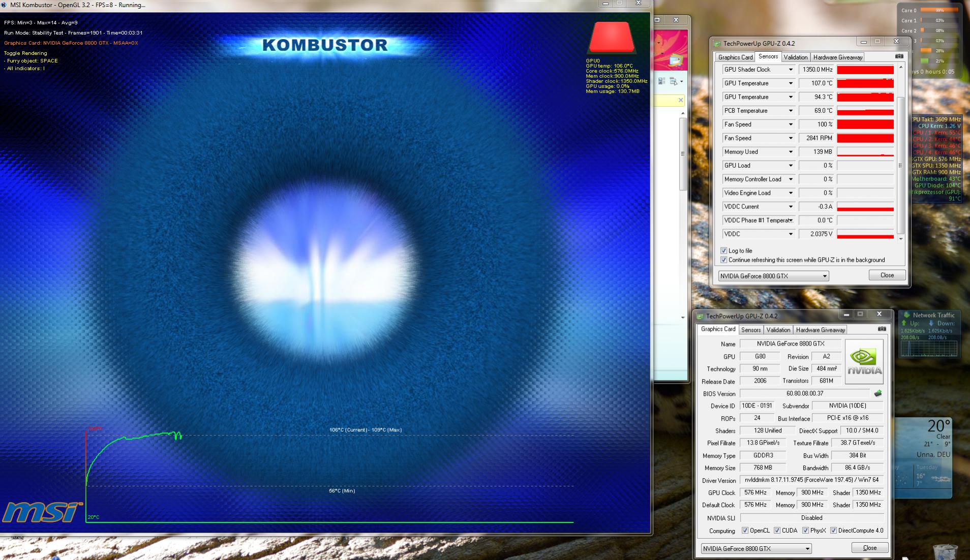Image resolution: width=970 pixels, height=560 pixels.
Task: Click the Recycle Bin on the desktop
Action: click(945, 552)
